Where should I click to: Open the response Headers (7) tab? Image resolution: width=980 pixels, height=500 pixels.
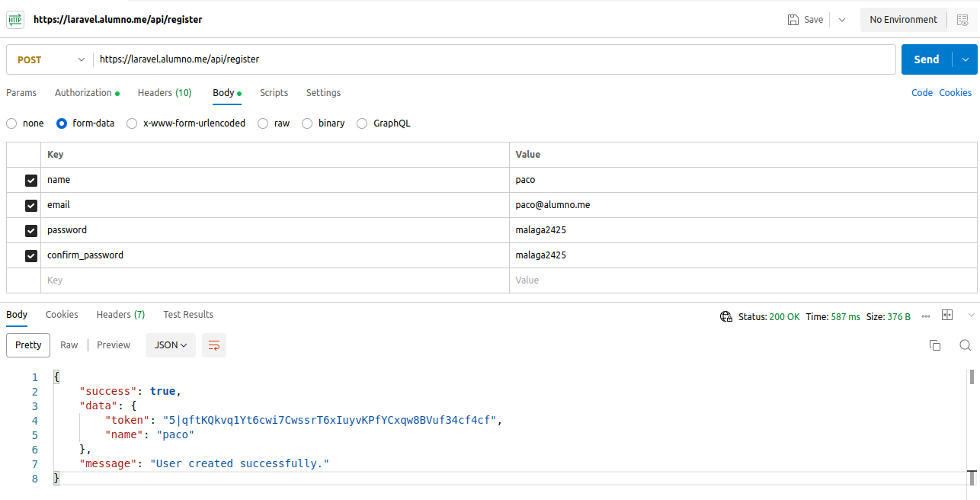[120, 315]
